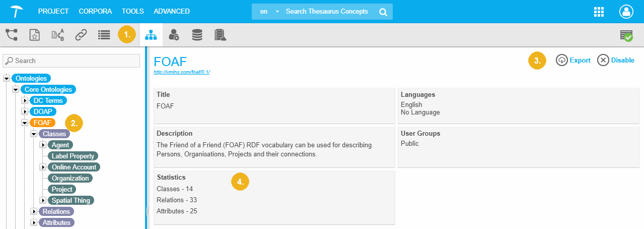Click the chain link toolbar icon

[x=81, y=35]
